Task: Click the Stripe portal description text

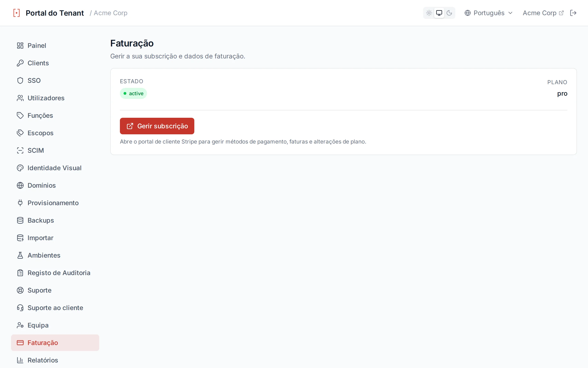Action: (x=243, y=142)
